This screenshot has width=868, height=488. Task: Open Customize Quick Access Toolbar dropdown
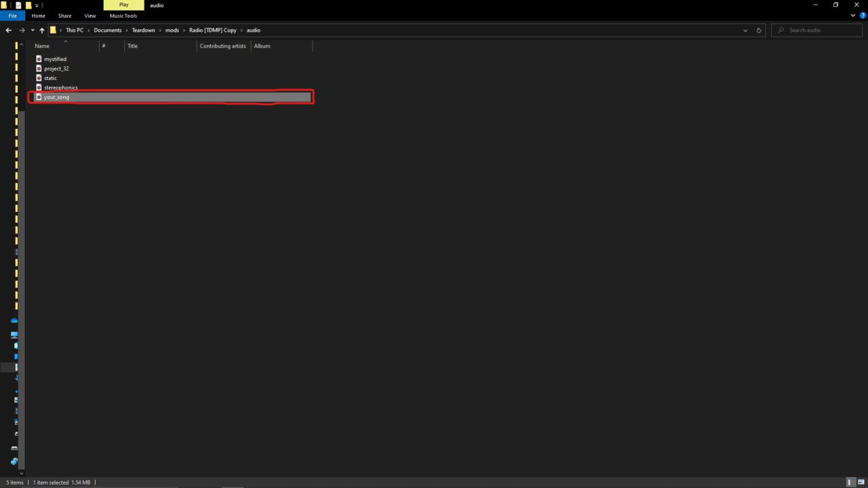(x=37, y=5)
